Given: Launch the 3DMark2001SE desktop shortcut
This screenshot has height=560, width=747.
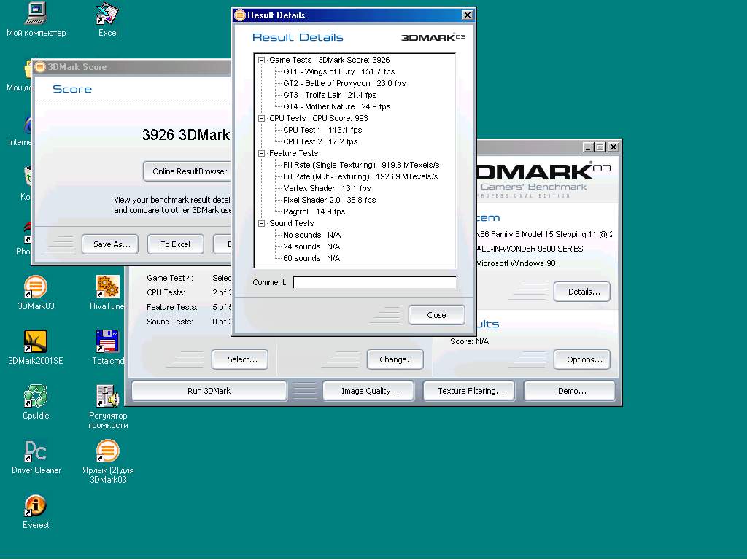Looking at the screenshot, I should coord(35,341).
